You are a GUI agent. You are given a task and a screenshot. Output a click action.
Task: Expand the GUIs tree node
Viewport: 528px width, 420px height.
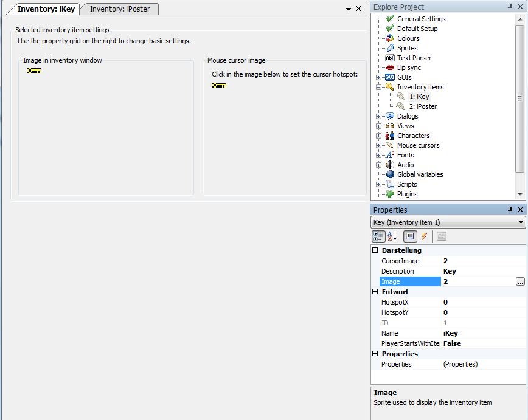point(379,77)
